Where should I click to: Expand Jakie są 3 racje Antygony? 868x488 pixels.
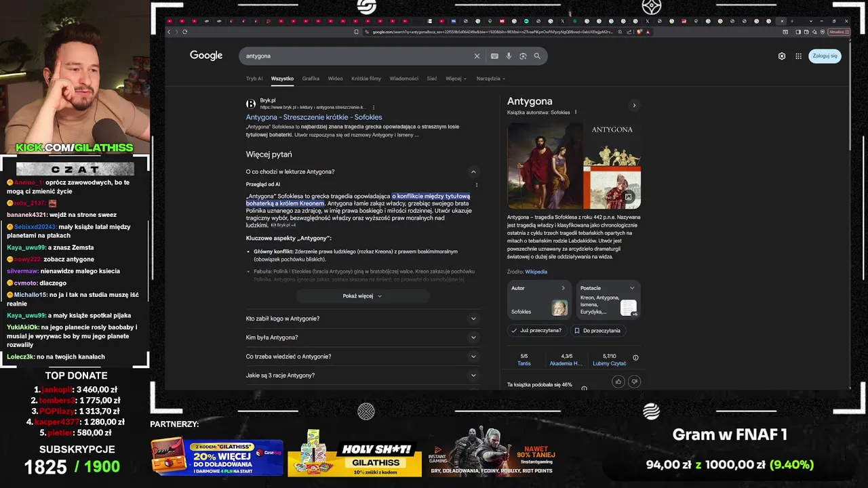363,375
